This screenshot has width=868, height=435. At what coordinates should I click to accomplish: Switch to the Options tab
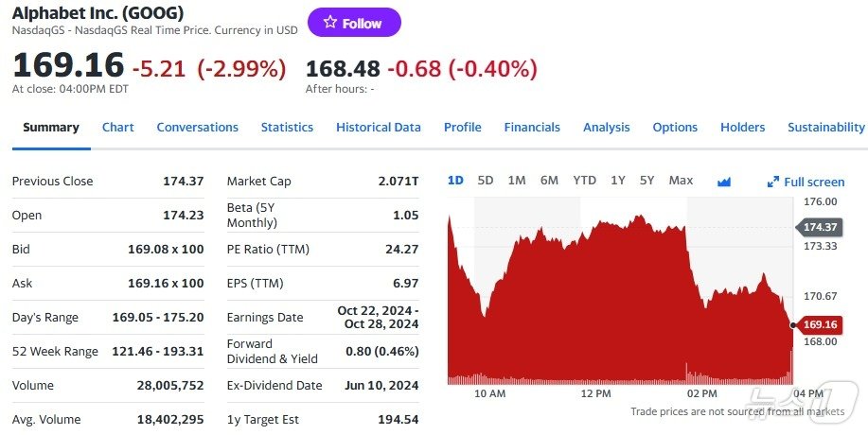pos(675,128)
